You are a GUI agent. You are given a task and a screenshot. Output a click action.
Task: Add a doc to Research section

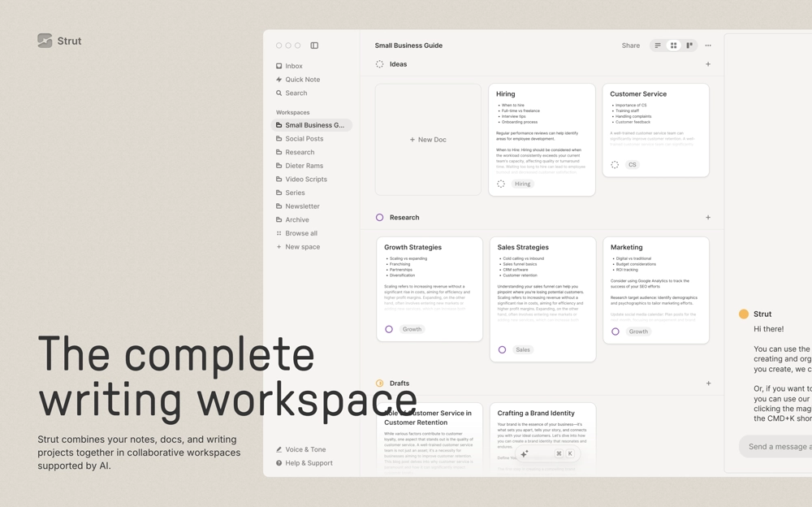point(708,217)
